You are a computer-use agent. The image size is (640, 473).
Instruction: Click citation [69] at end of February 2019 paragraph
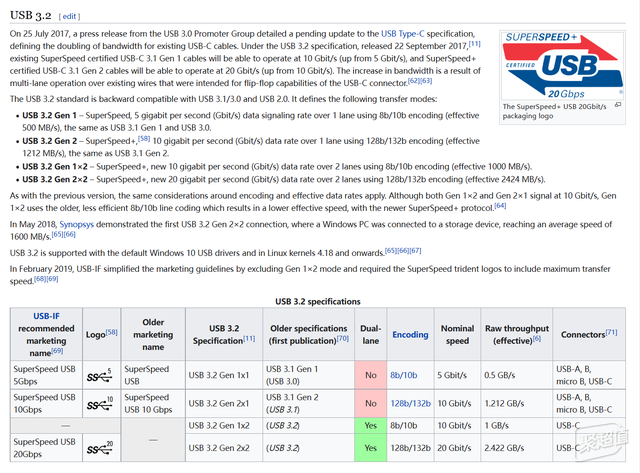52,279
